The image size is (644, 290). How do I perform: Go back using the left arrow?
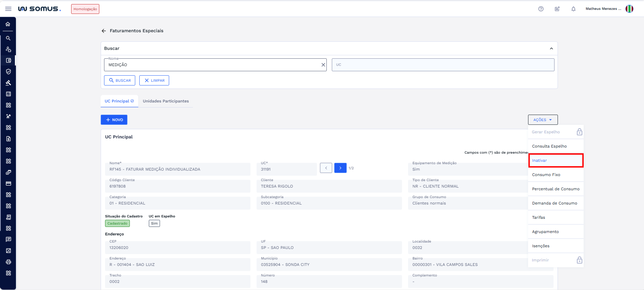pos(104,31)
